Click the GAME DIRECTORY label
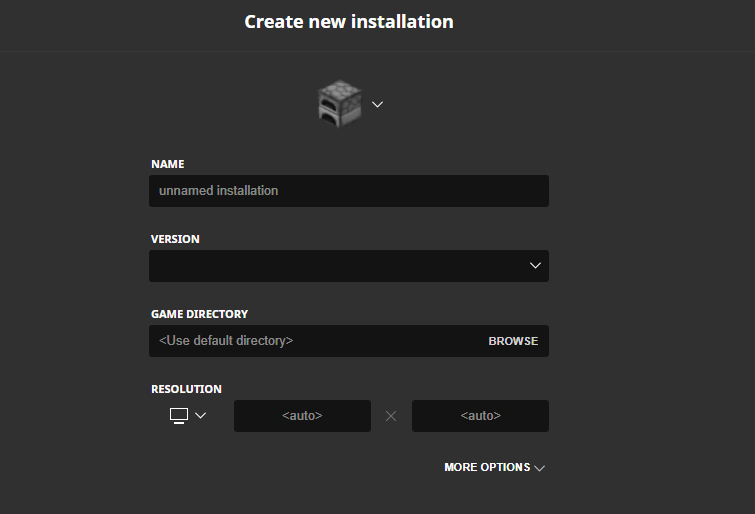 point(199,314)
